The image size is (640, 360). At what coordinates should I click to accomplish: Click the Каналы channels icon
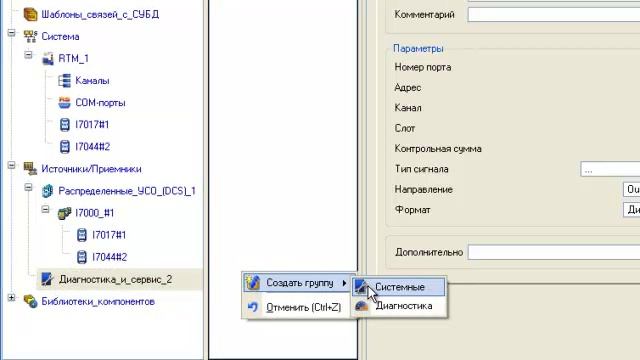(64, 81)
